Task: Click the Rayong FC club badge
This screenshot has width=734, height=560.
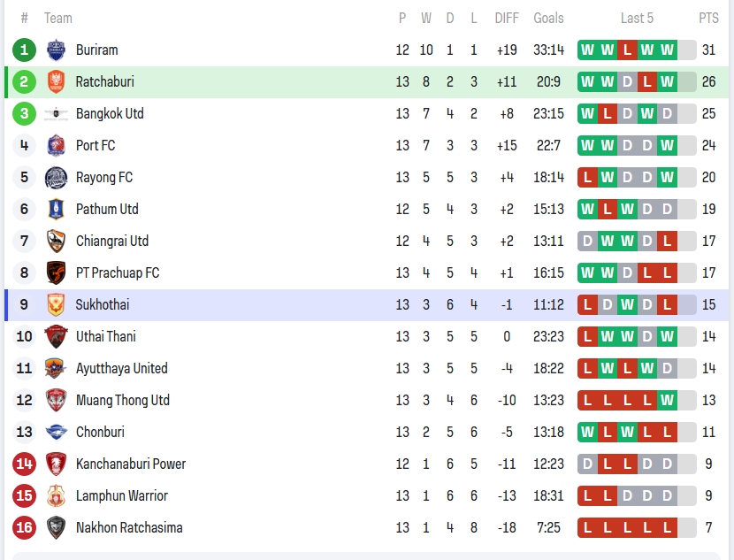Action: point(56,177)
